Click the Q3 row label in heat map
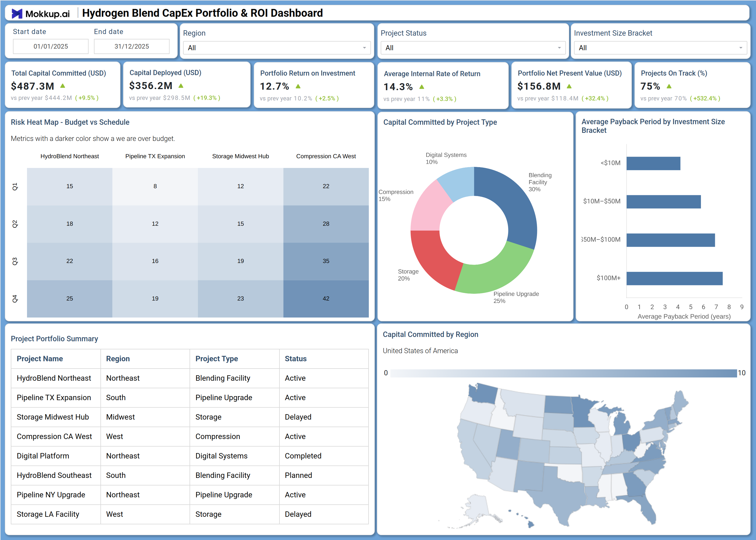The height and width of the screenshot is (540, 756). pos(15,261)
